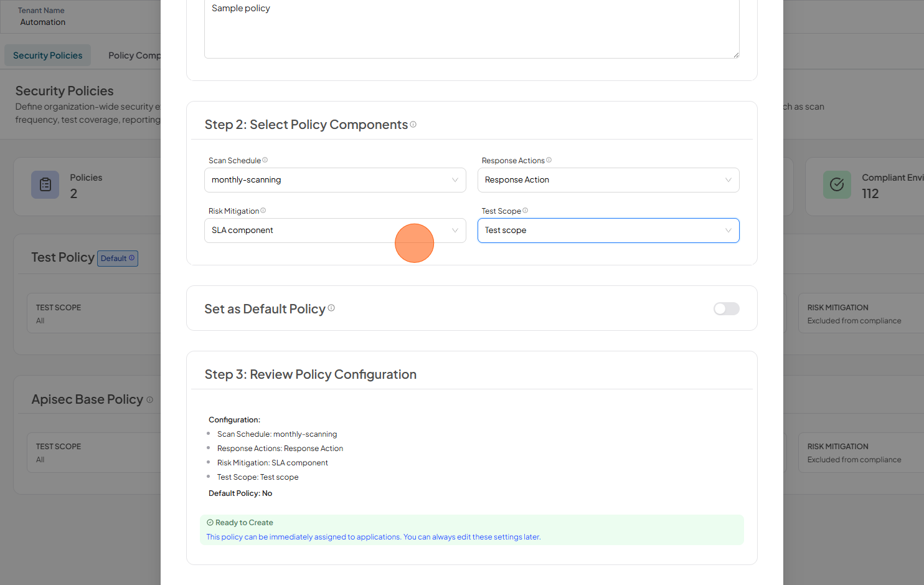The image size is (924, 585).
Task: Click TEST SCOPE cell in Apisec Base Policy card
Action: [93, 453]
